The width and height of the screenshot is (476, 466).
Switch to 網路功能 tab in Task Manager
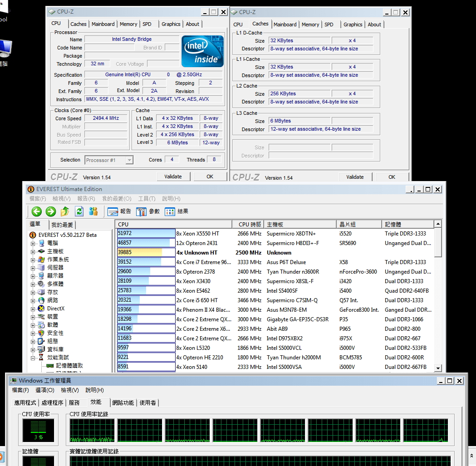pyautogui.click(x=123, y=402)
